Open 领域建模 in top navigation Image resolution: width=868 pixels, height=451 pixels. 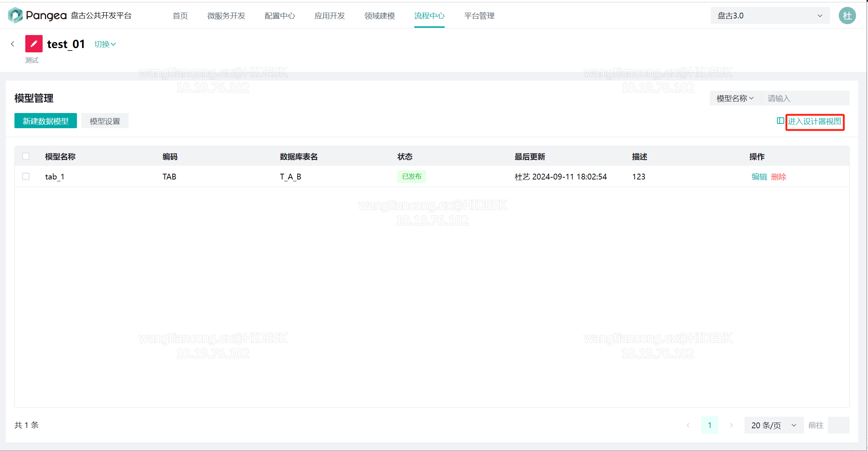(x=379, y=16)
